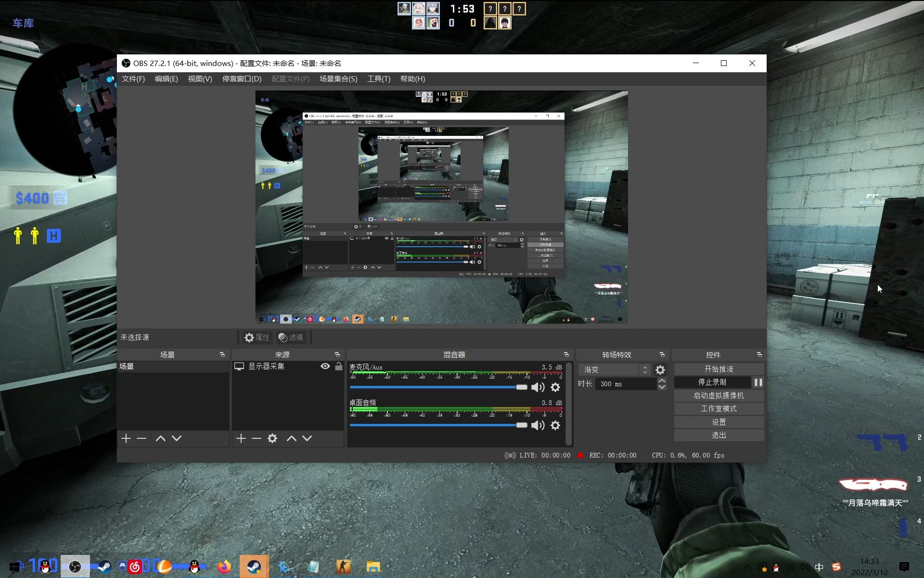
Task: Open NetEase Cloud Music taskbar icon
Action: tap(135, 567)
